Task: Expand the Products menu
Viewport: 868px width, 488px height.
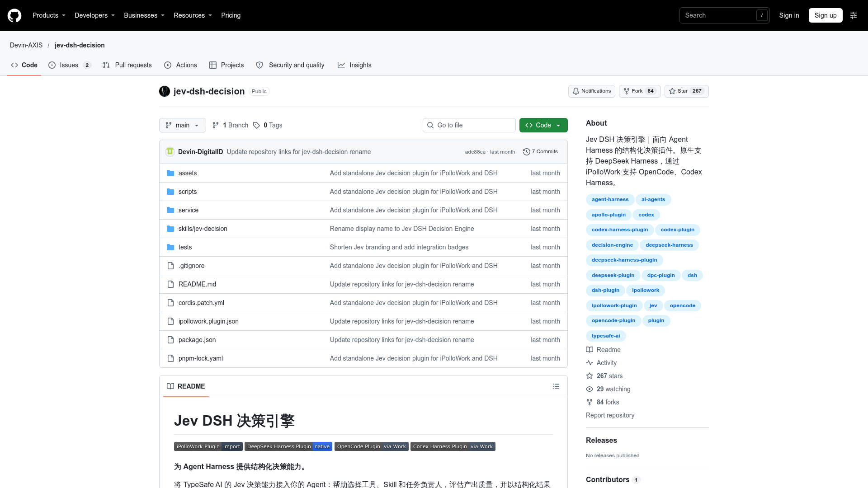Action: (49, 15)
